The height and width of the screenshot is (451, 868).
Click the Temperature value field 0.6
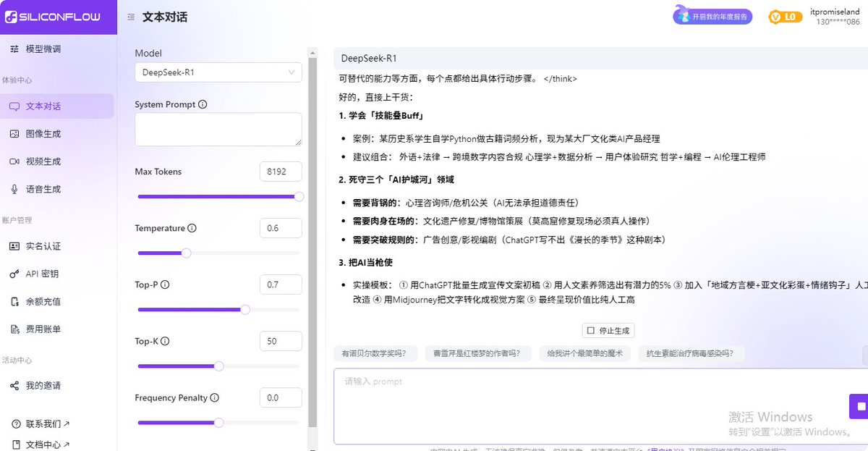pyautogui.click(x=281, y=228)
